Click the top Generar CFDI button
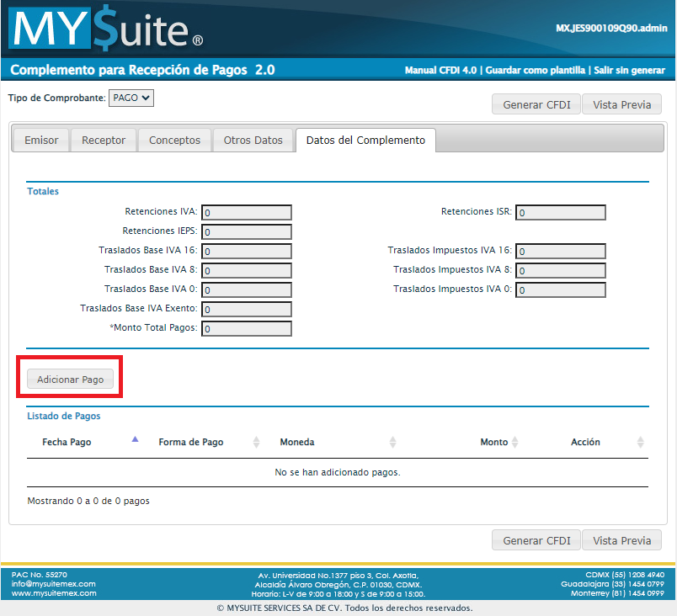The image size is (677, 616). point(536,105)
